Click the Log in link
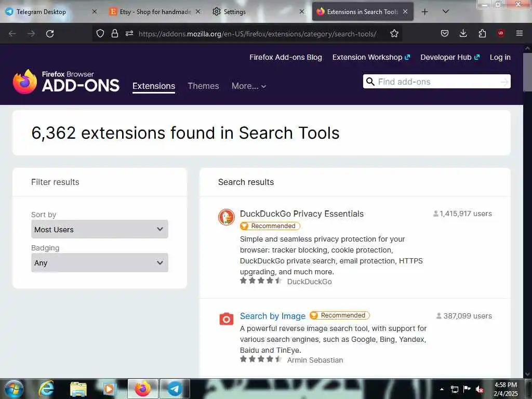 500,57
